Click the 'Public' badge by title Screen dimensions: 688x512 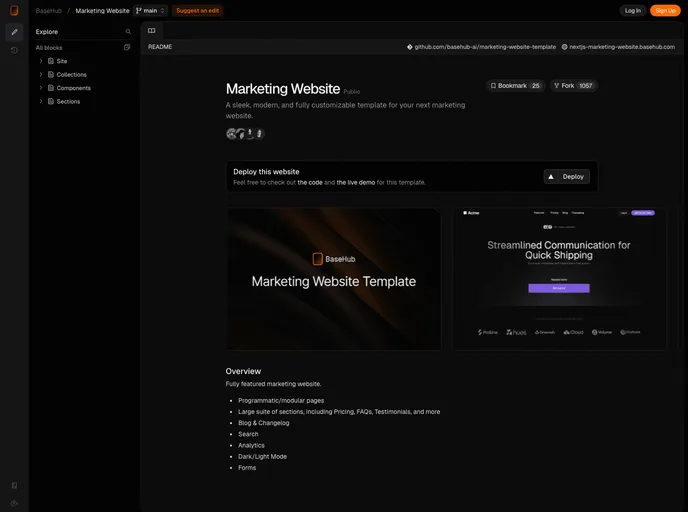pos(351,92)
